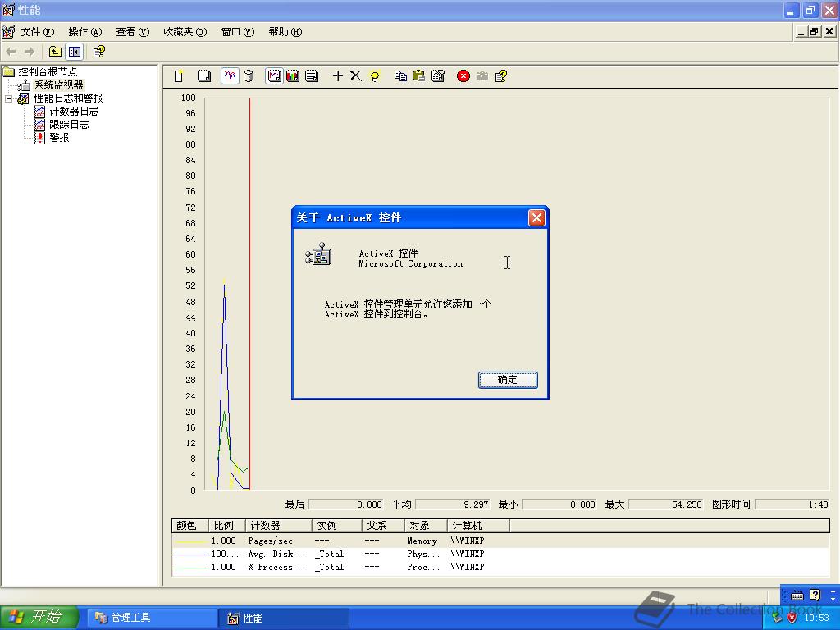The height and width of the screenshot is (630, 840).
Task: Click the Clear Display icon
Action: (x=203, y=76)
